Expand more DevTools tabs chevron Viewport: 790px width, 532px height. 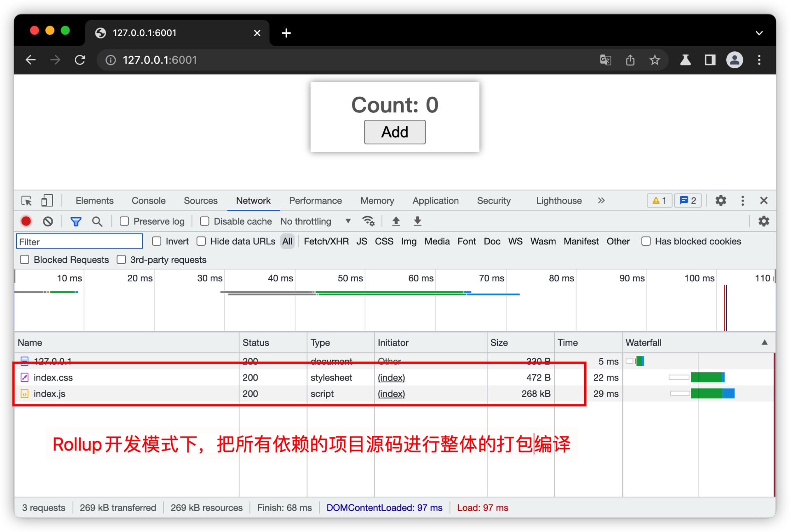click(601, 201)
